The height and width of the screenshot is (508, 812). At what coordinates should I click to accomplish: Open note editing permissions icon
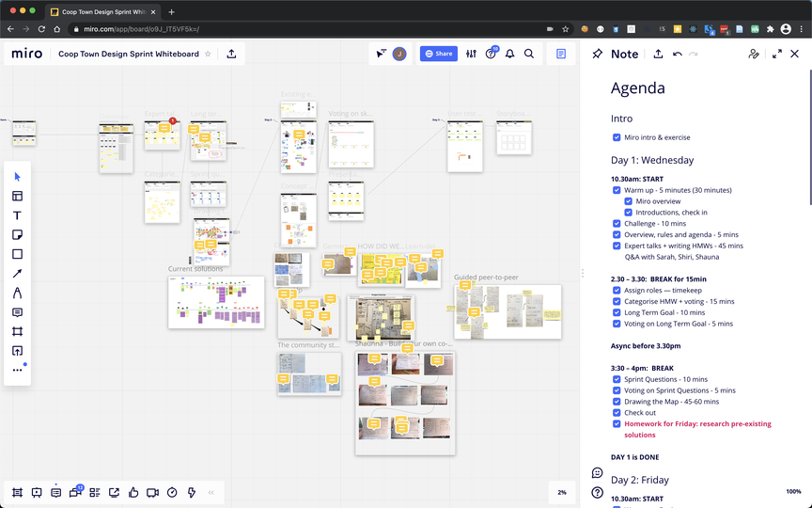[754, 54]
